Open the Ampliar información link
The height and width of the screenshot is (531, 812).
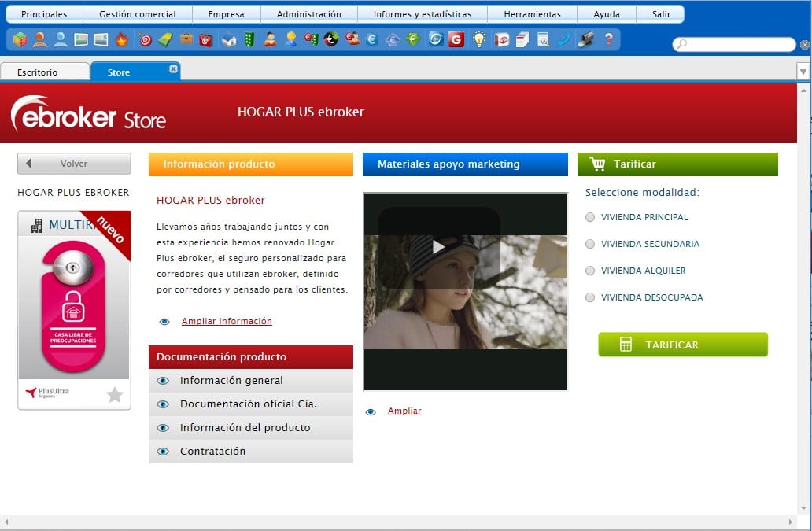point(227,322)
